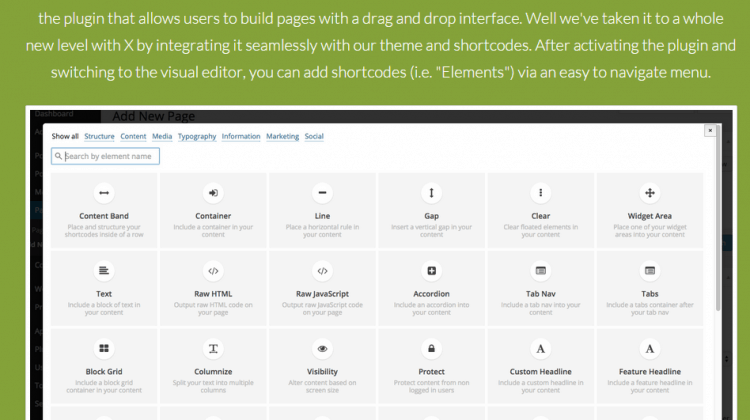This screenshot has height=420, width=750.
Task: Click the Custom Headline label text
Action: click(x=540, y=372)
